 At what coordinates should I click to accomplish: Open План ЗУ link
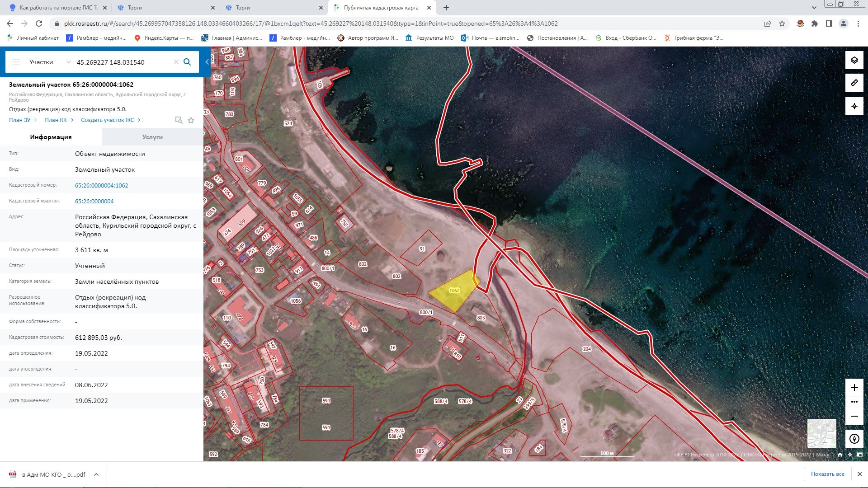coord(23,120)
